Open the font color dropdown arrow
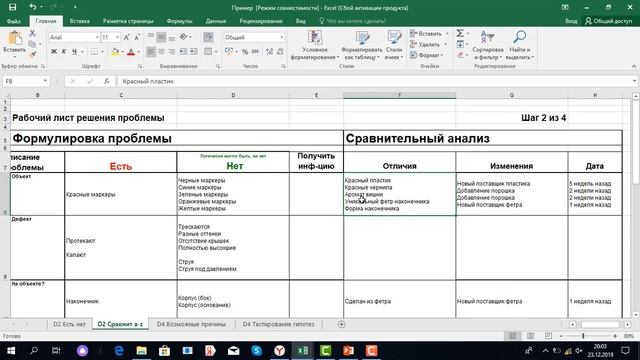The image size is (640, 360). [x=138, y=52]
